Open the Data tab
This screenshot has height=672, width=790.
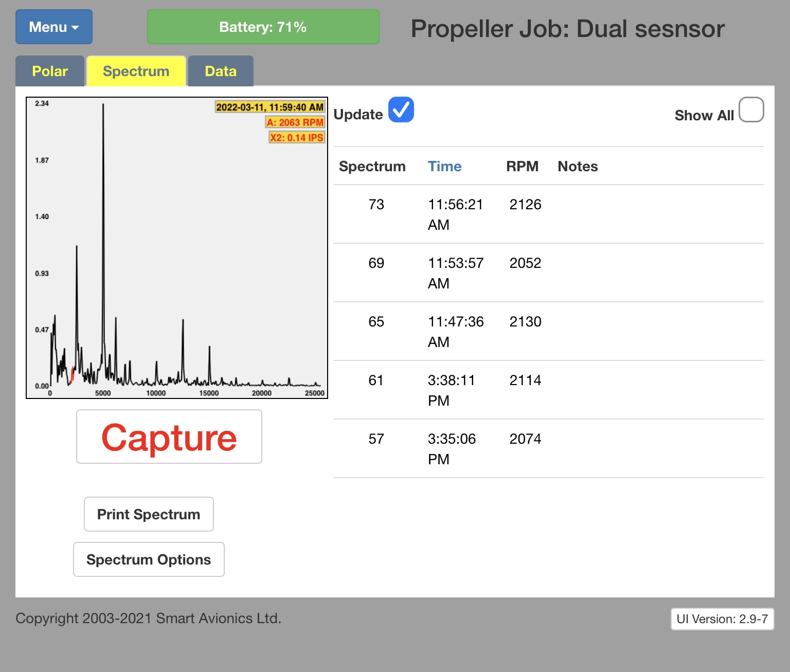tap(221, 71)
